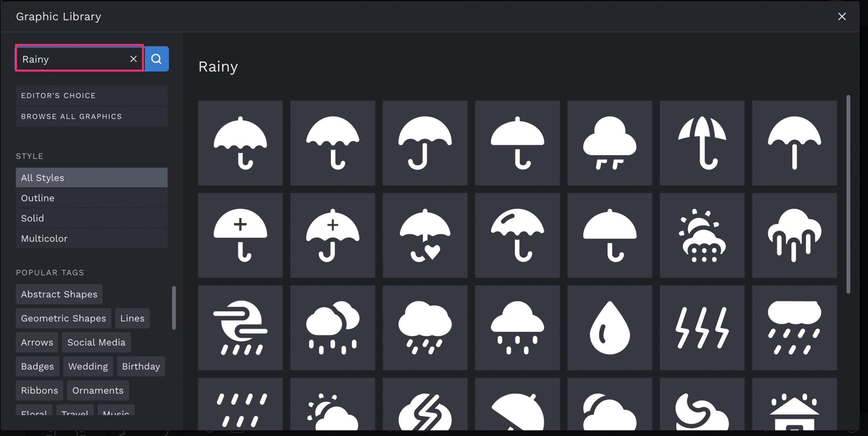Viewport: 868px width, 436px height.
Task: Click the search button
Action: click(157, 58)
